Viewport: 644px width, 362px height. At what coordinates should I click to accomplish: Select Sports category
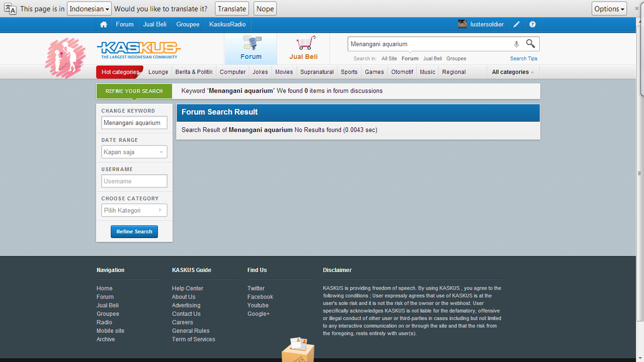coord(349,72)
